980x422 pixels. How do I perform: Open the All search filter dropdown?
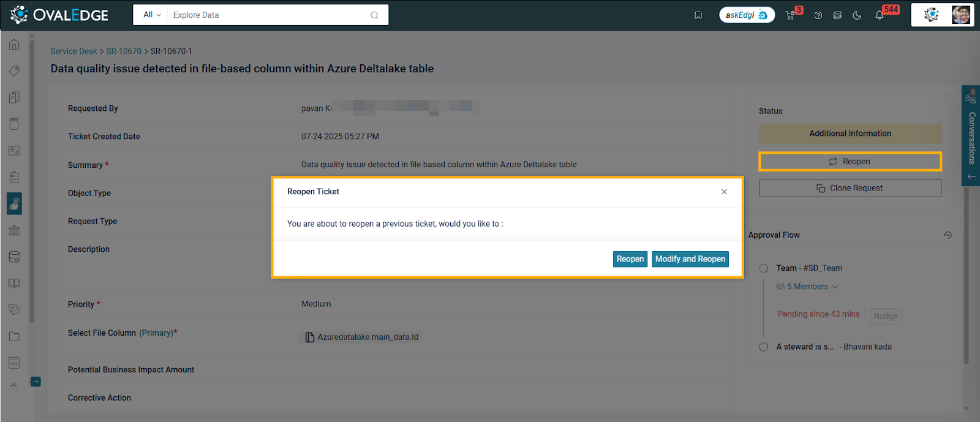(151, 15)
